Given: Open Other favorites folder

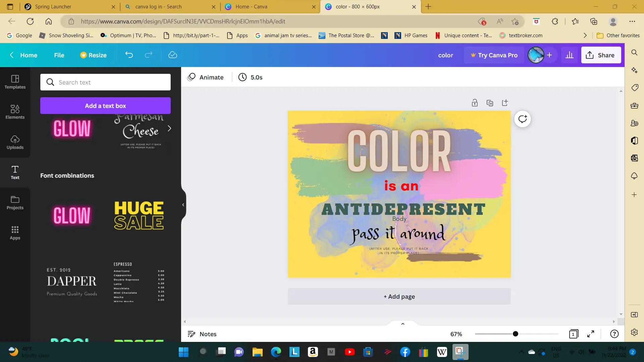Looking at the screenshot, I should tap(618, 36).
